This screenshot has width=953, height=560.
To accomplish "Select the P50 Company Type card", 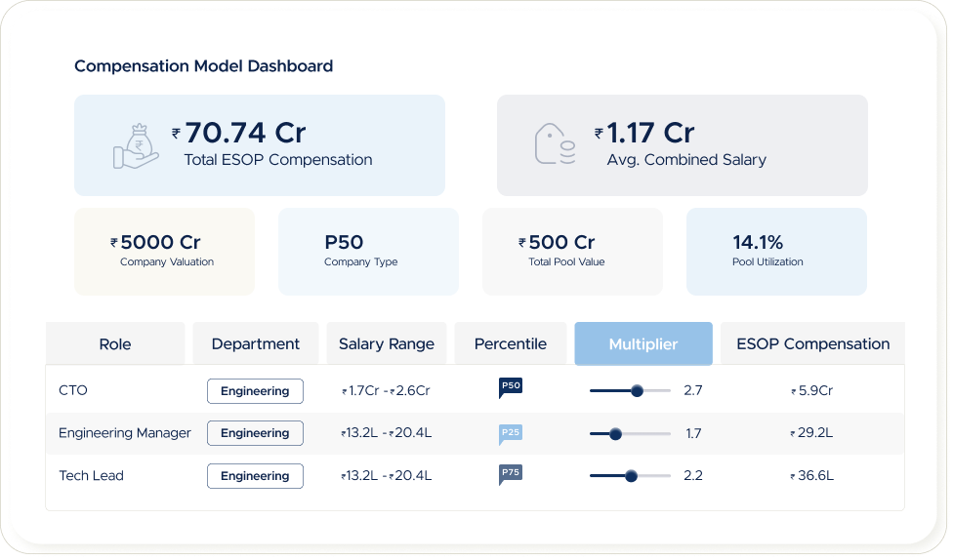I will point(368,251).
